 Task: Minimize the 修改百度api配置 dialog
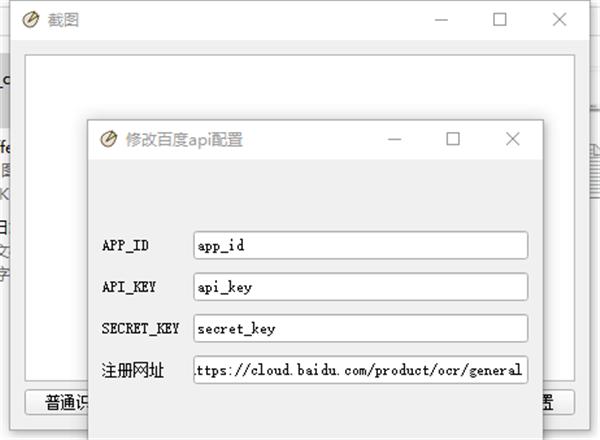pos(395,139)
